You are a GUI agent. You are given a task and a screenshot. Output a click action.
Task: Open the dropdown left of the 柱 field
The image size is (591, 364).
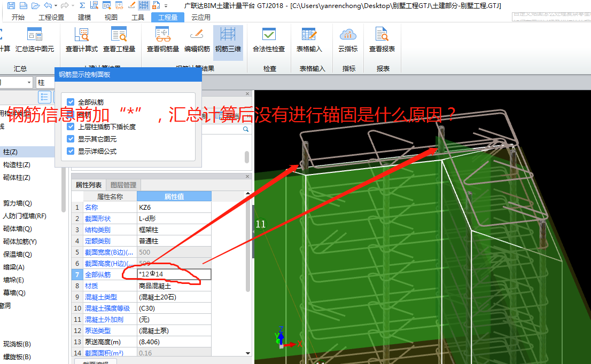pyautogui.click(x=29, y=82)
